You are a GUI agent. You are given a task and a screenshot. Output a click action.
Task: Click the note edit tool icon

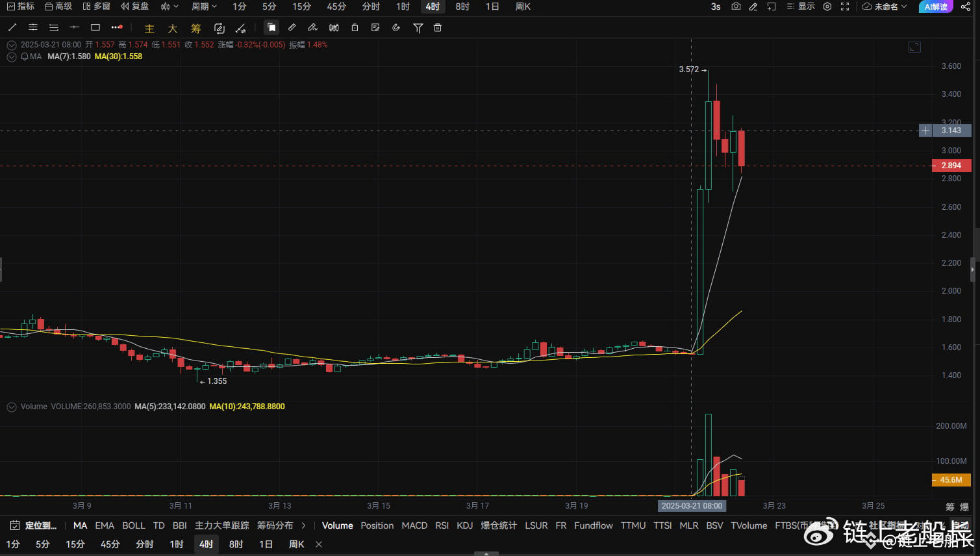click(375, 28)
